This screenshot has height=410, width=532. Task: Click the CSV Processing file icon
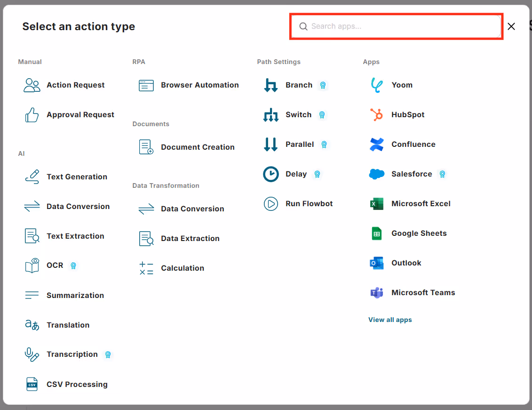32,384
